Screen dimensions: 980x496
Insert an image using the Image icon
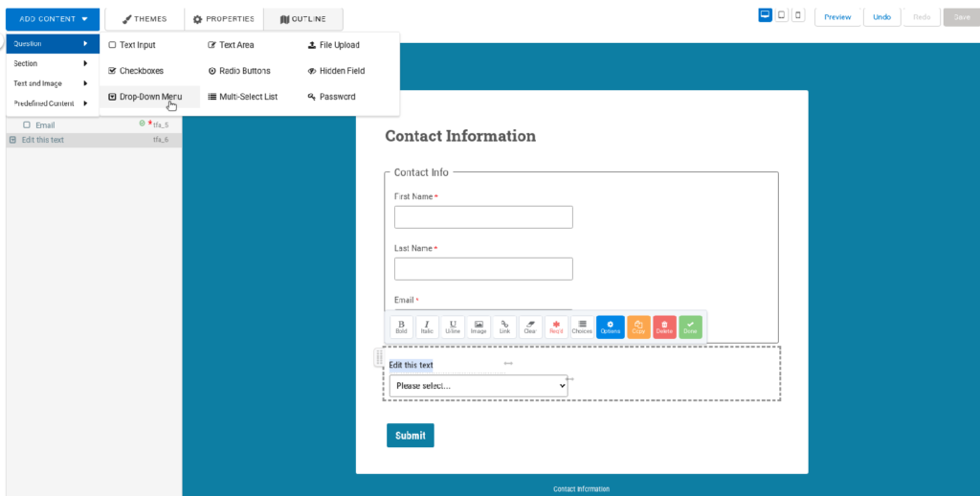479,327
